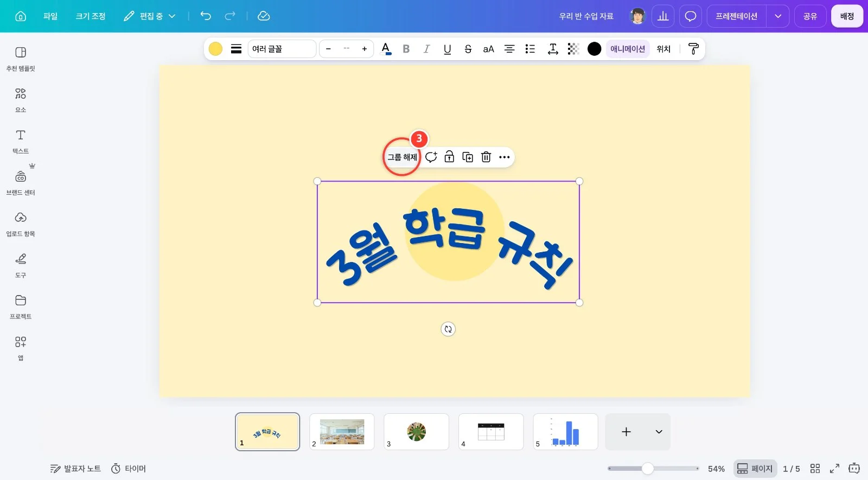Image resolution: width=868 pixels, height=480 pixels.
Task: Open the comments speech bubble
Action: coord(691,16)
